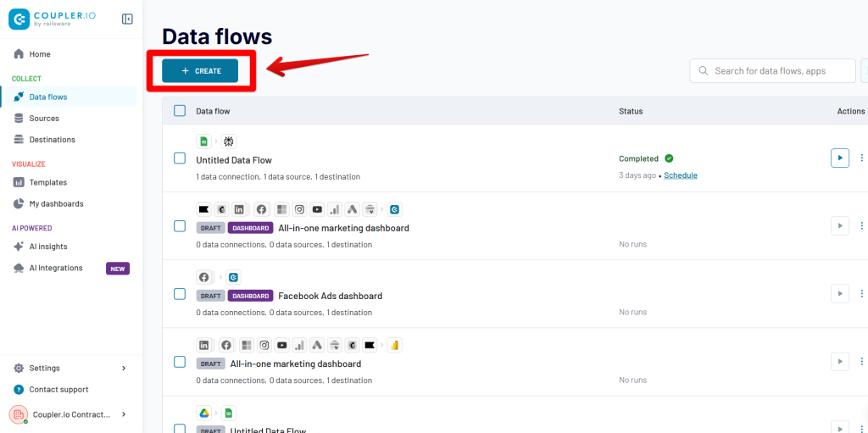Viewport: 868px width, 433px height.
Task: Click LinkedIn icon in the Power BI flow row
Action: [x=203, y=346]
